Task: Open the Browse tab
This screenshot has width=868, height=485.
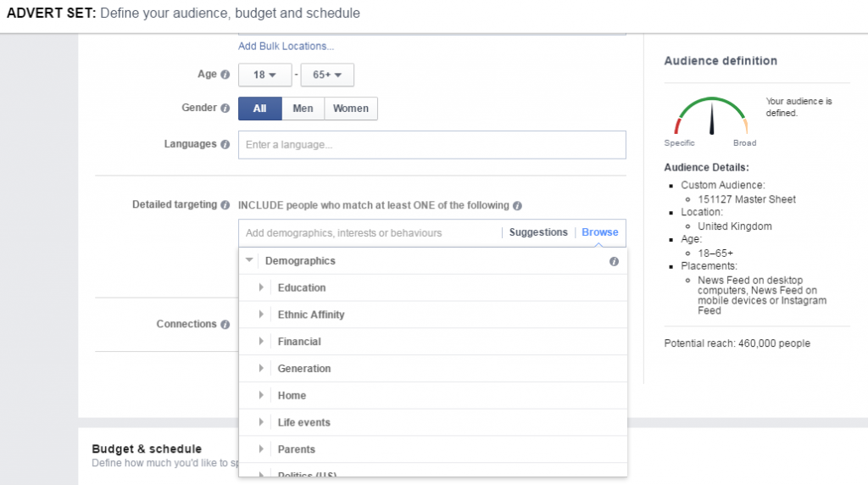Action: click(599, 232)
